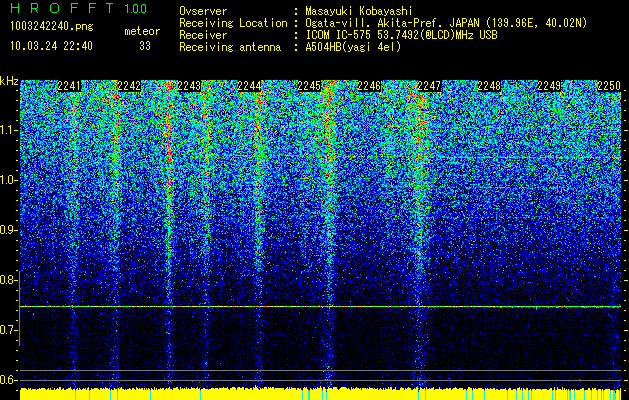
Task: Click the HROFFT title text
Action: [62, 8]
